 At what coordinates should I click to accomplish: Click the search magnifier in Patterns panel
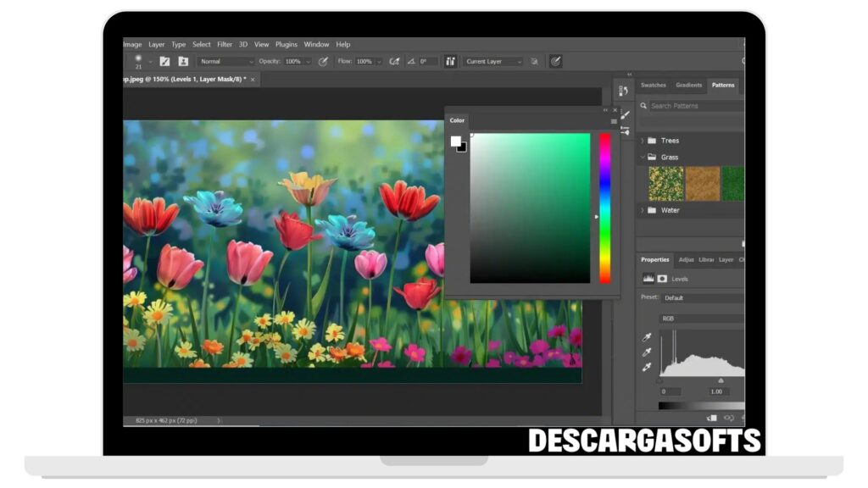pos(643,106)
